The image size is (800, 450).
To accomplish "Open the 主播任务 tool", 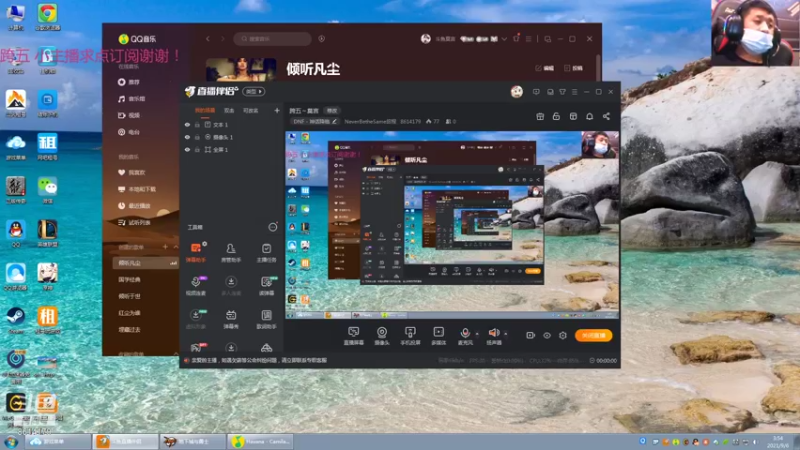I will 266,253.
